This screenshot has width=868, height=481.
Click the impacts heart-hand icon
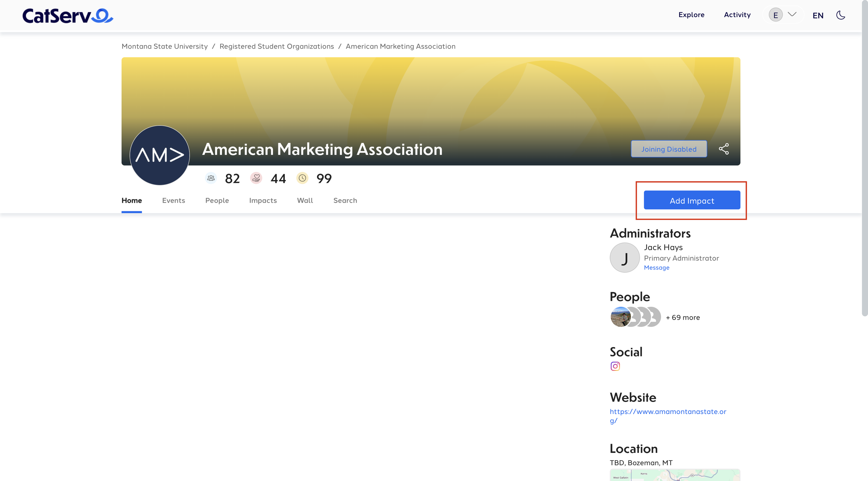click(256, 178)
